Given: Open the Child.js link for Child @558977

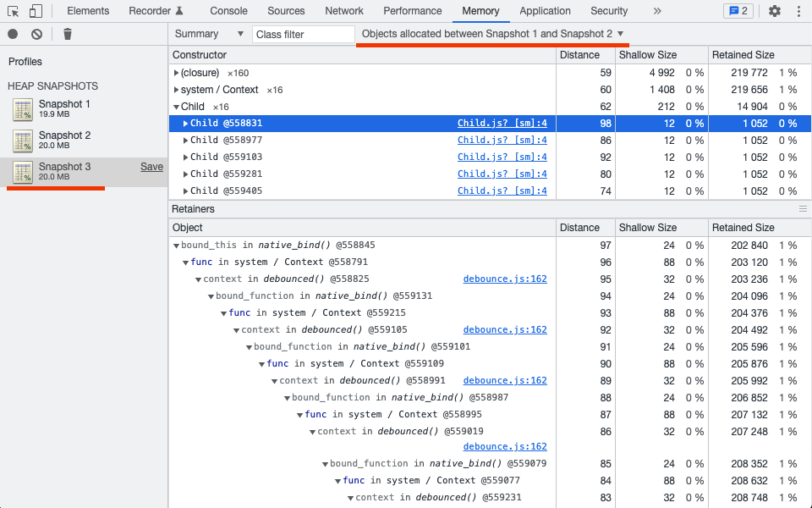Looking at the screenshot, I should coord(502,141).
